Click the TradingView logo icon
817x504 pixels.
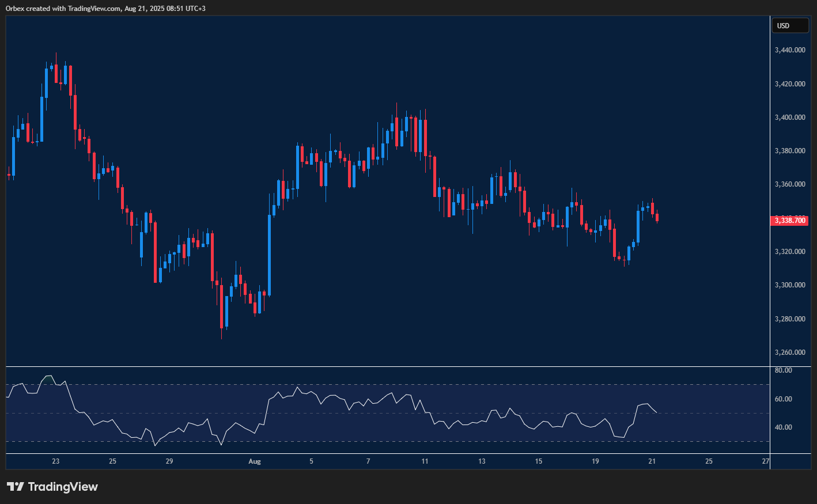point(16,487)
